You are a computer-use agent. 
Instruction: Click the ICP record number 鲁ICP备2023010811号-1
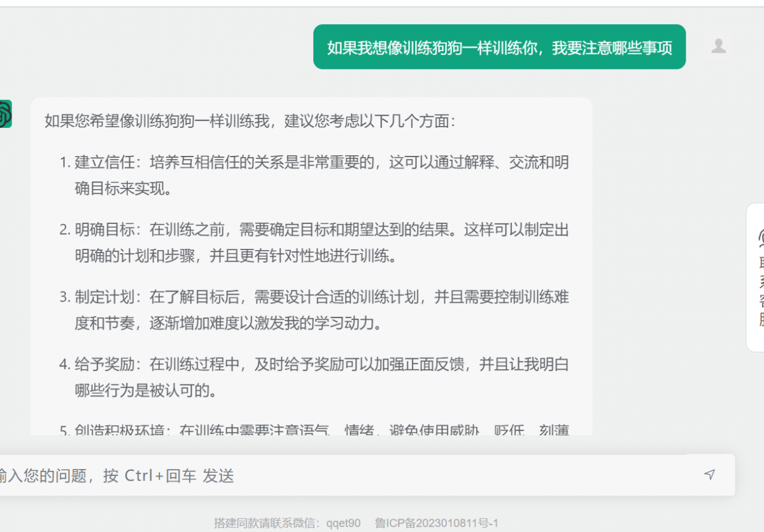(x=436, y=523)
